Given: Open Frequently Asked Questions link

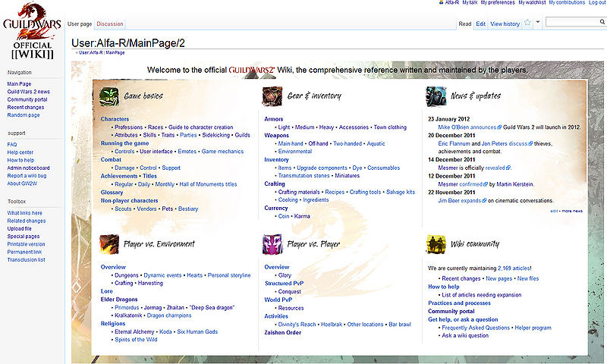Looking at the screenshot, I should (x=476, y=328).
